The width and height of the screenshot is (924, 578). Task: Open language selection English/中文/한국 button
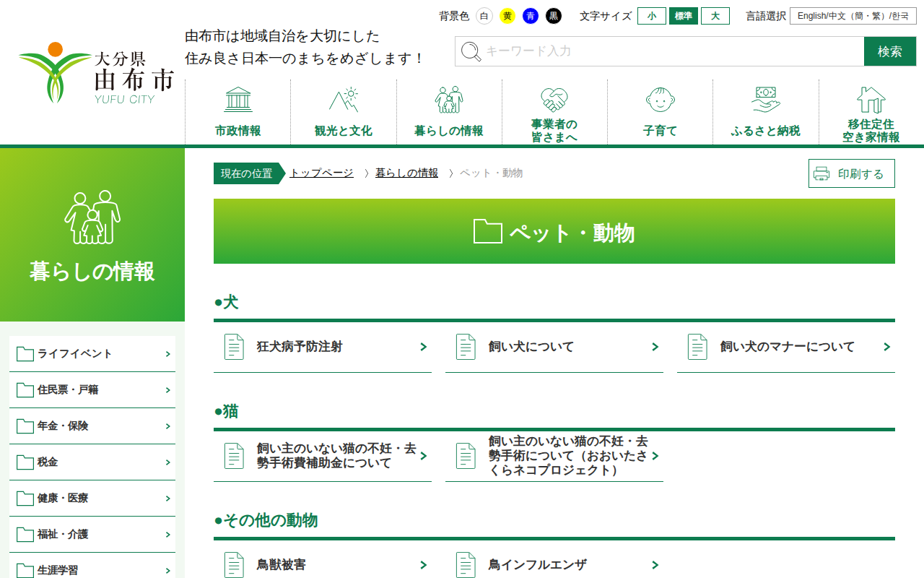(853, 16)
